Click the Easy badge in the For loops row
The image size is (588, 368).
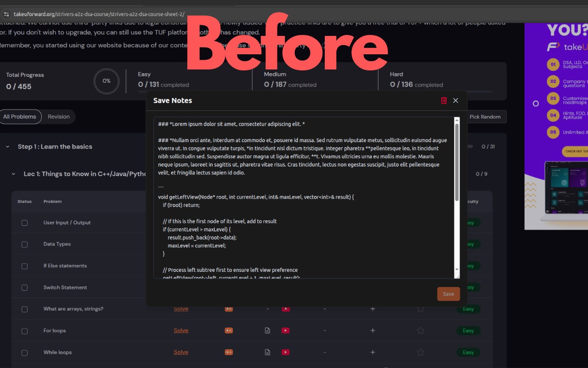pyautogui.click(x=468, y=330)
